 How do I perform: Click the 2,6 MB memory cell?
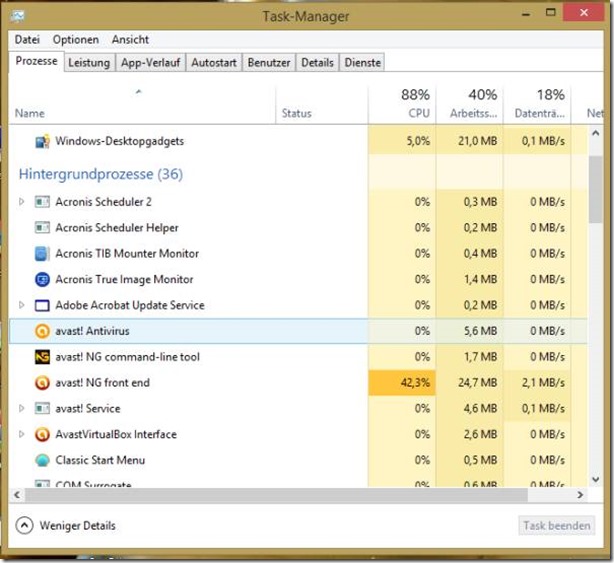470,434
